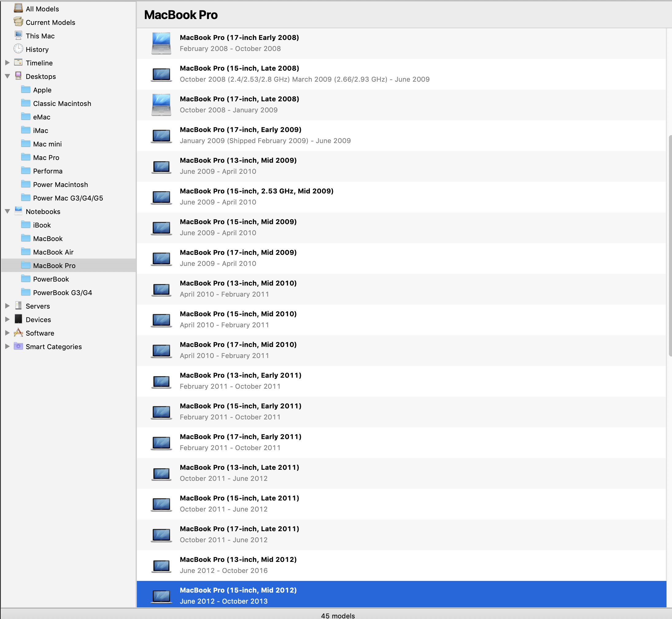Click the Apple folder icon
This screenshot has height=619, width=672.
tap(26, 89)
